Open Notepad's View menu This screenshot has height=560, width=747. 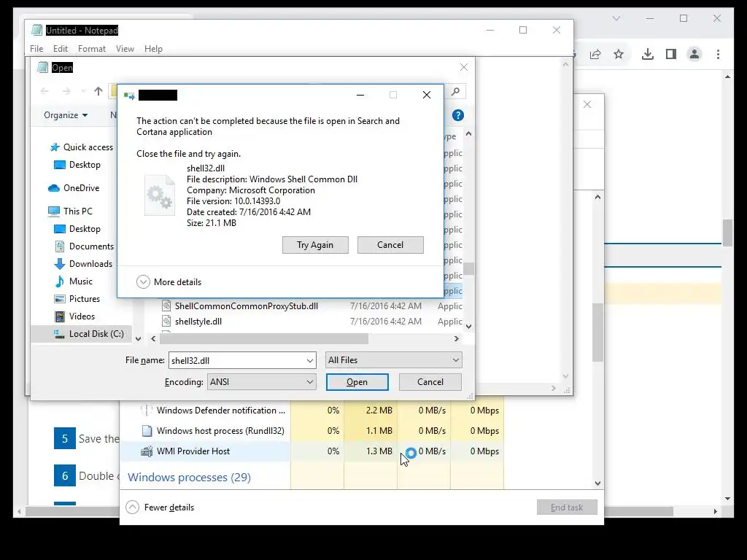point(125,49)
